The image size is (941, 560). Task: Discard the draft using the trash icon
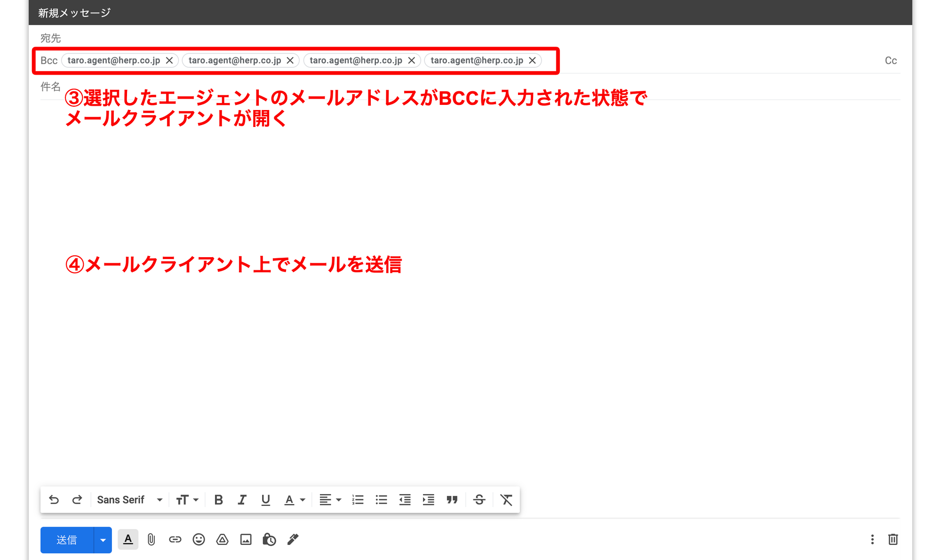pyautogui.click(x=893, y=539)
